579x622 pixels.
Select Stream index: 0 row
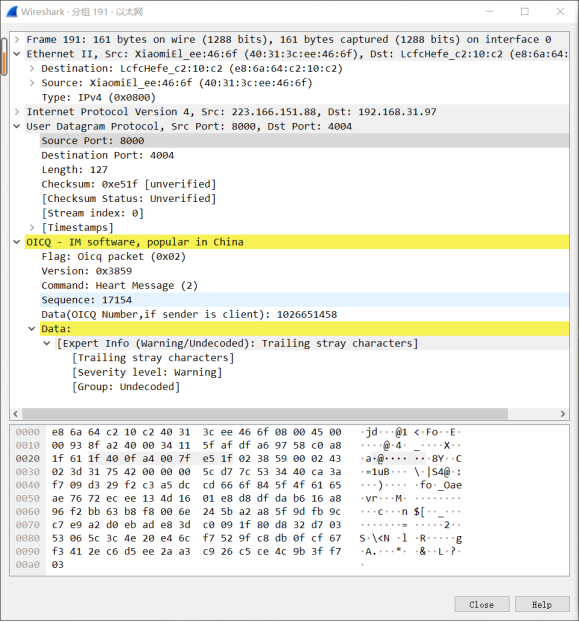(x=305, y=213)
